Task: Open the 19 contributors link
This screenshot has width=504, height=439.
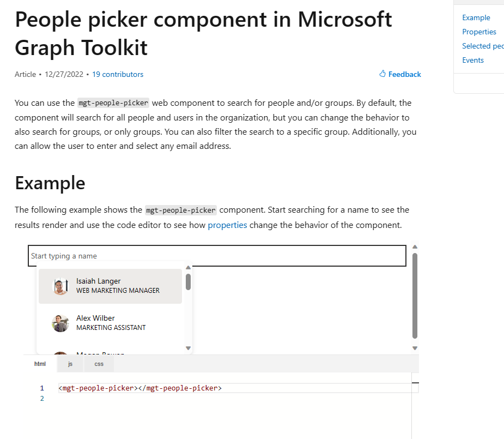Action: pyautogui.click(x=118, y=74)
